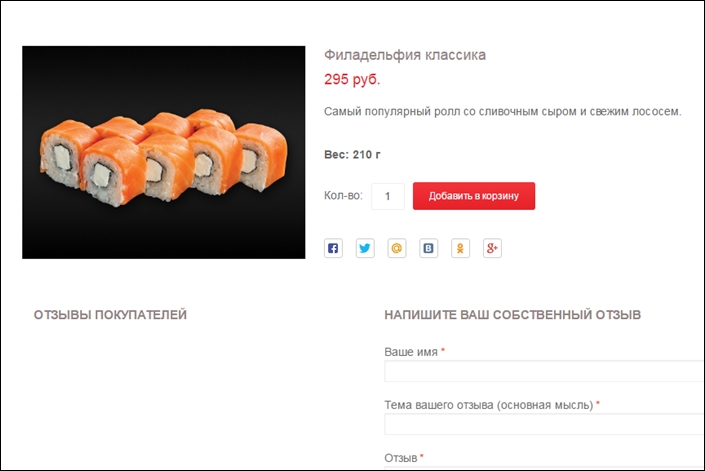Focus the Кол-во quantity field
Viewport: 705px width, 471px height.
[388, 196]
